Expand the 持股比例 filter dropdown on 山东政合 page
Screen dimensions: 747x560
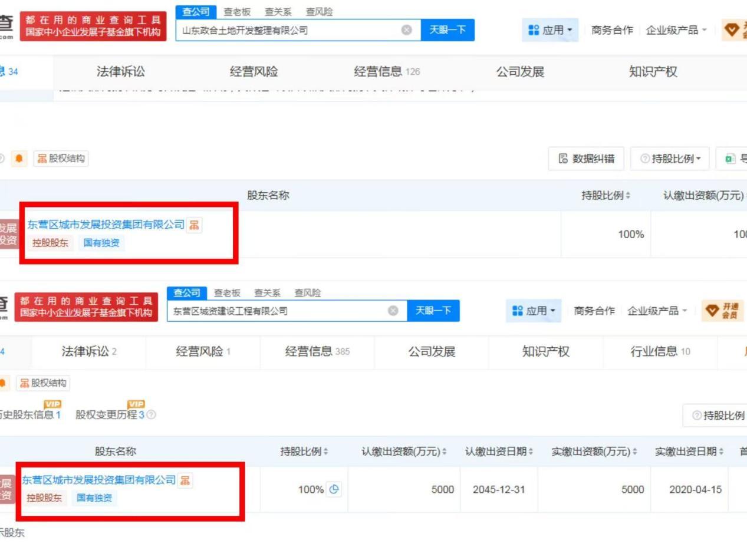coord(670,159)
